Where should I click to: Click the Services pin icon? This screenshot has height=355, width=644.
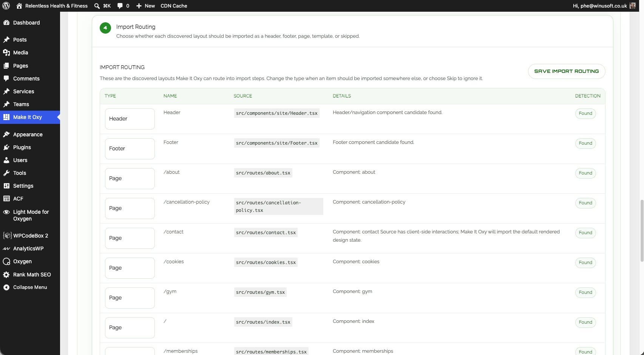pos(6,91)
